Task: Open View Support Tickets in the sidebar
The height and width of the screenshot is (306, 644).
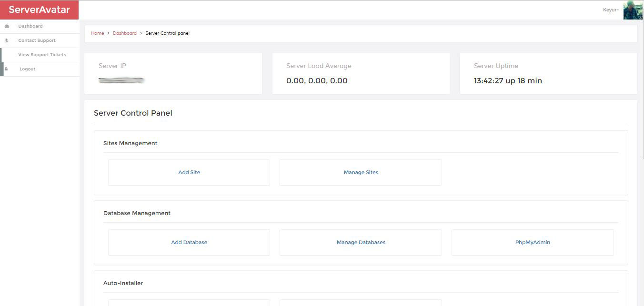Action: pos(42,55)
